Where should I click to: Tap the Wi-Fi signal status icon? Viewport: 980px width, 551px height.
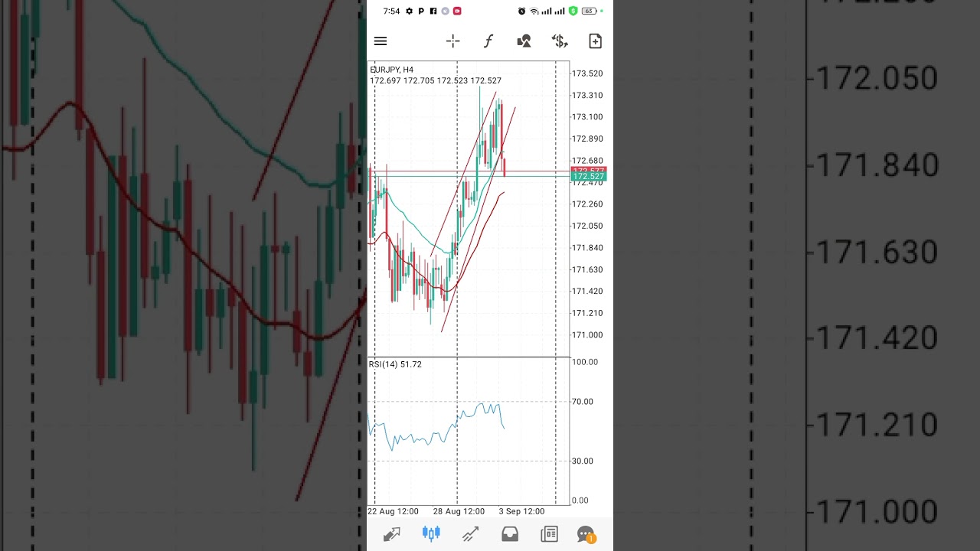point(534,11)
